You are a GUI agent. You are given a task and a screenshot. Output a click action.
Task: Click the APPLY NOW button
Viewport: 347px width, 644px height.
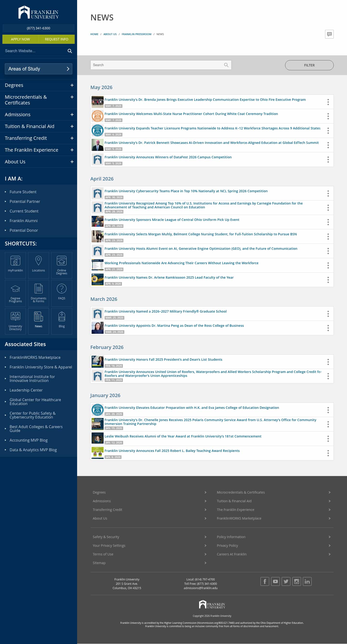[20, 39]
